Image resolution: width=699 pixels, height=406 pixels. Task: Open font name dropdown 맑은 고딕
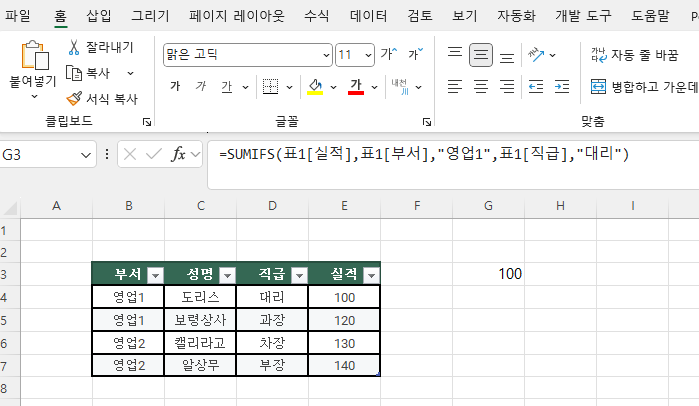coord(326,55)
